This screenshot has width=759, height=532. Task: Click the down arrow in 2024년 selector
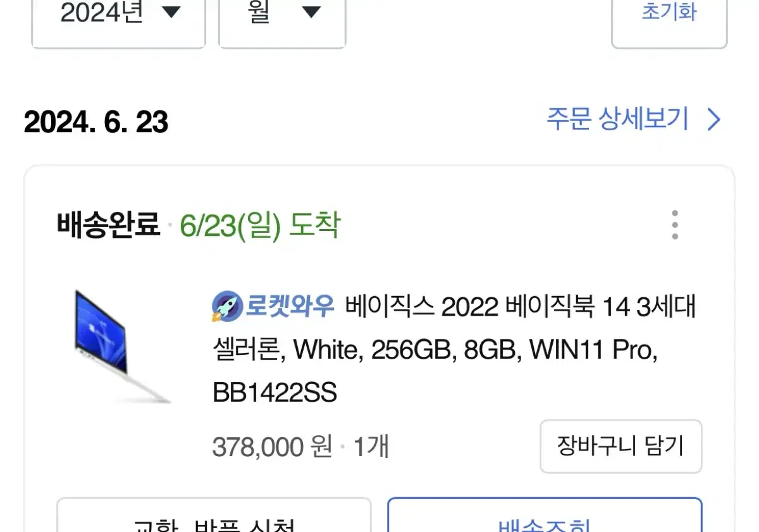pos(172,11)
